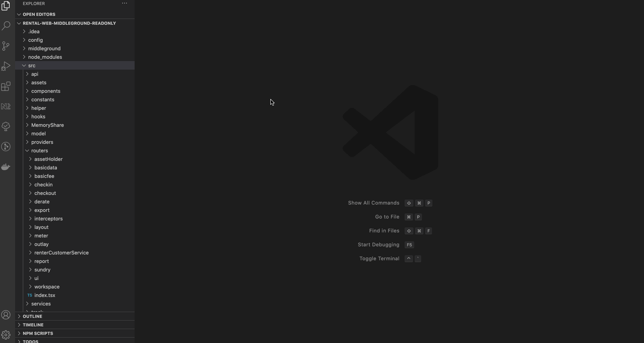The image size is (644, 343).
Task: Click the Go to File hint
Action: pyautogui.click(x=387, y=217)
